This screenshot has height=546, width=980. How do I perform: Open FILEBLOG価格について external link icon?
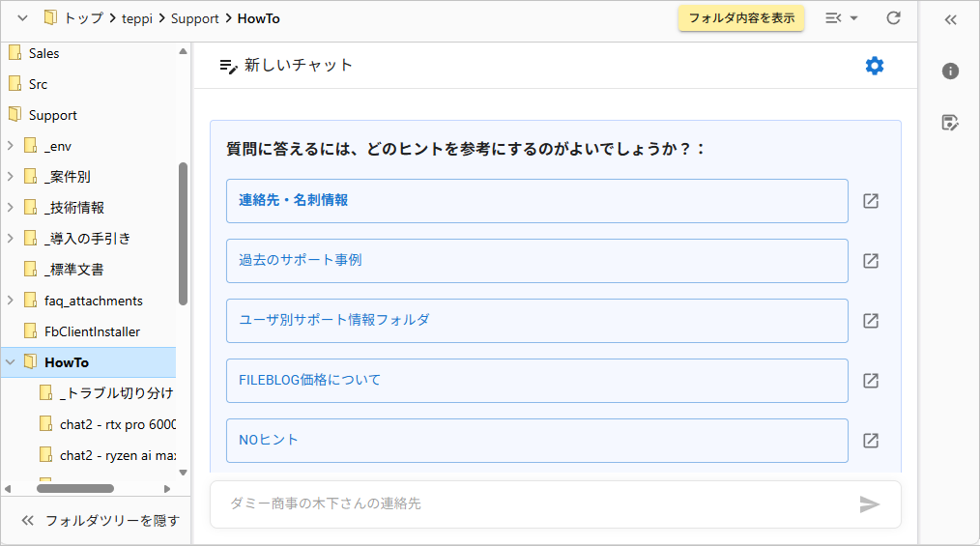click(870, 381)
